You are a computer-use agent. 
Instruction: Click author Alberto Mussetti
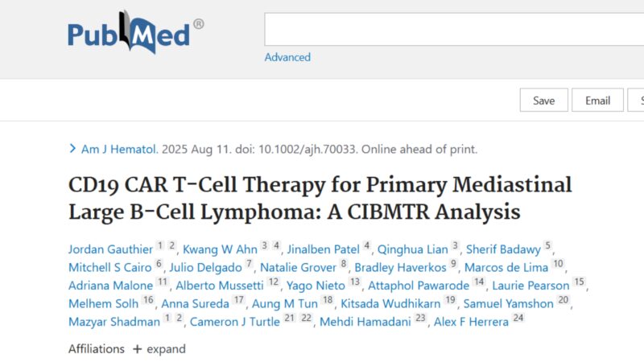(x=220, y=286)
